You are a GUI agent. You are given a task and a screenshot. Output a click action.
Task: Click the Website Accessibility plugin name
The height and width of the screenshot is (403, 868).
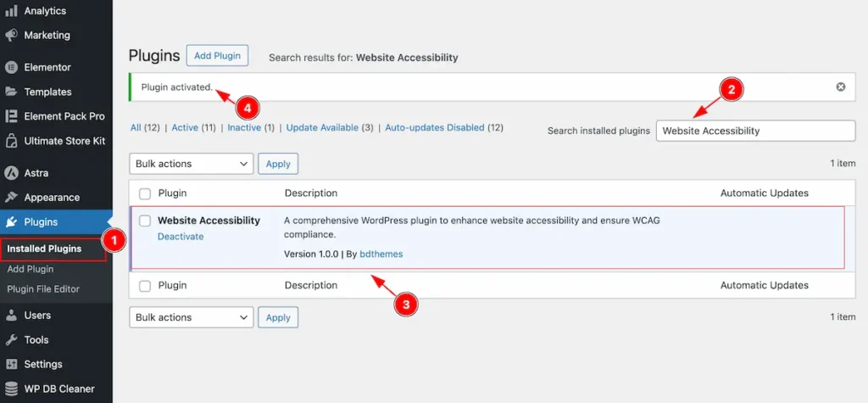[209, 220]
